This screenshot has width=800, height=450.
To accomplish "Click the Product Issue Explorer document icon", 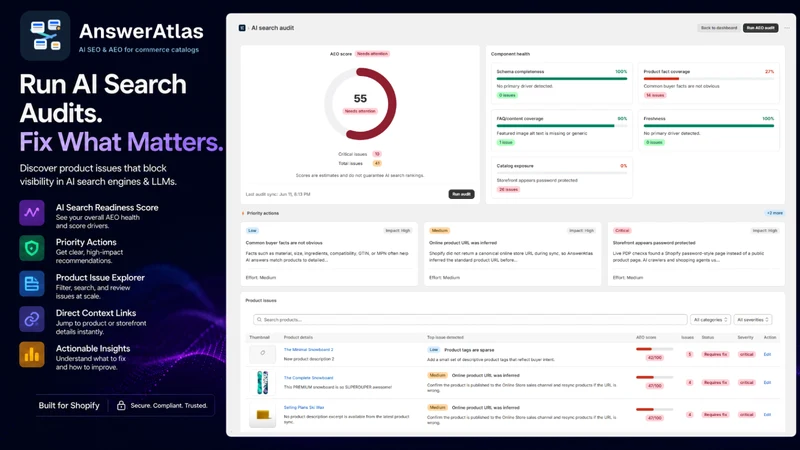I will click(32, 284).
